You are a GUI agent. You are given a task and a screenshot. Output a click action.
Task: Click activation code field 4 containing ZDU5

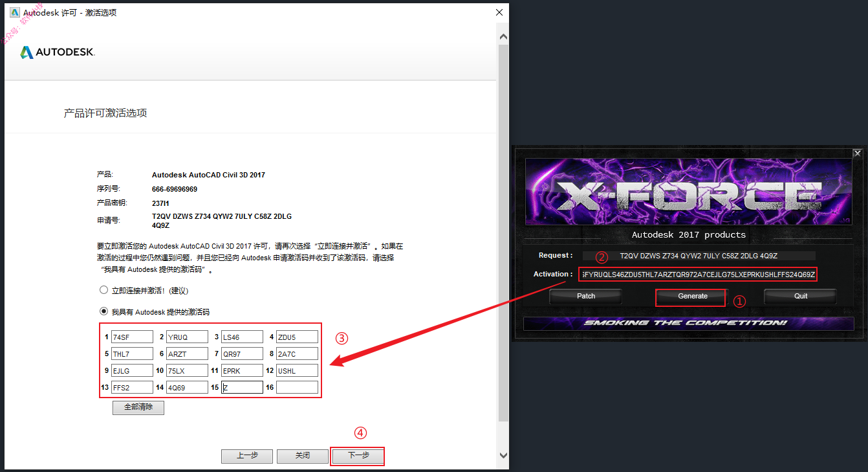pos(297,337)
